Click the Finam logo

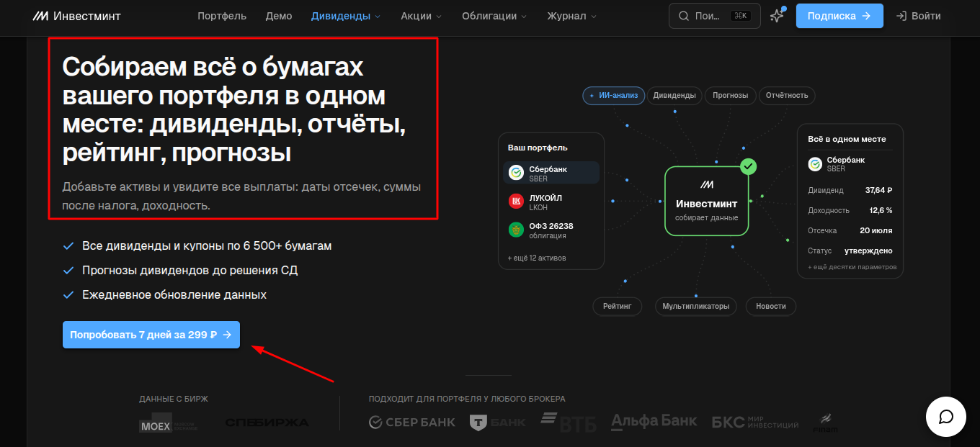click(825, 423)
